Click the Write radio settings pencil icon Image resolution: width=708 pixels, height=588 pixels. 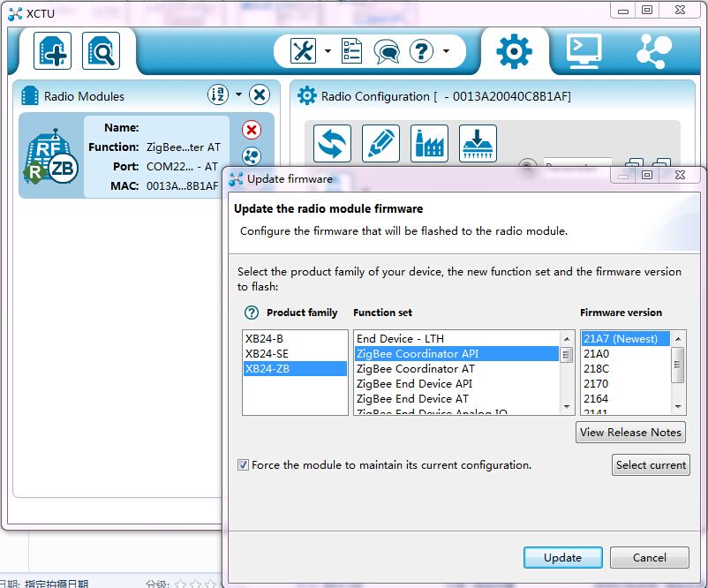(x=380, y=144)
